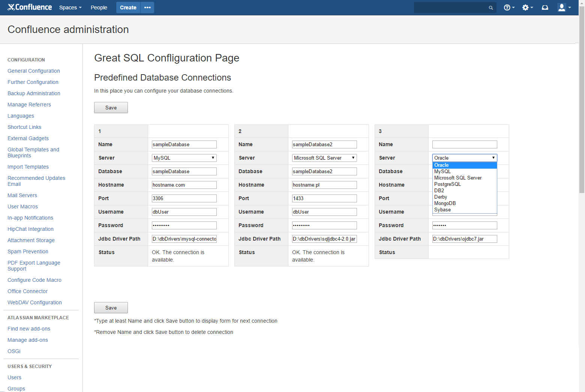Edit Jdbc Driver Path with ojdbc7.jar

pyautogui.click(x=465, y=239)
